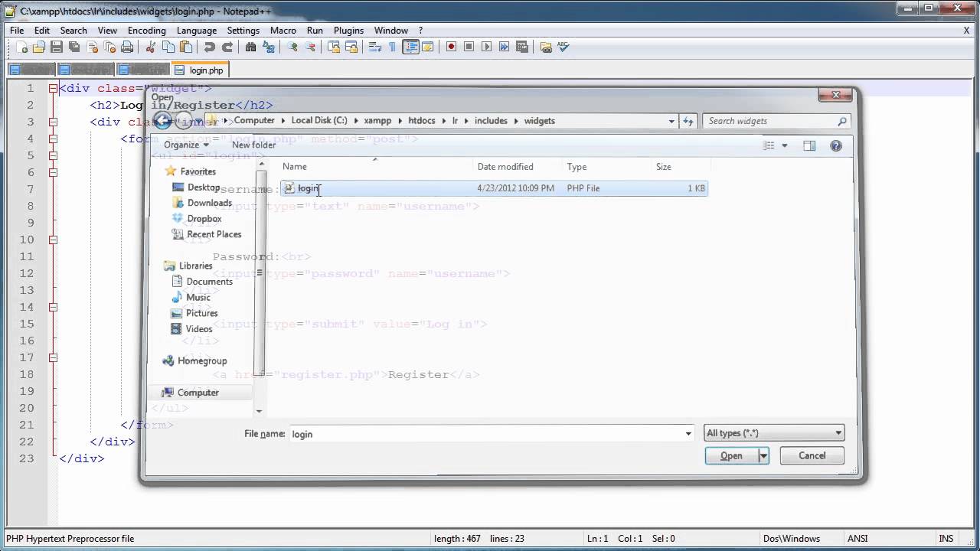
Task: Click the Save icon in Notepad++ toolbar
Action: [x=57, y=47]
